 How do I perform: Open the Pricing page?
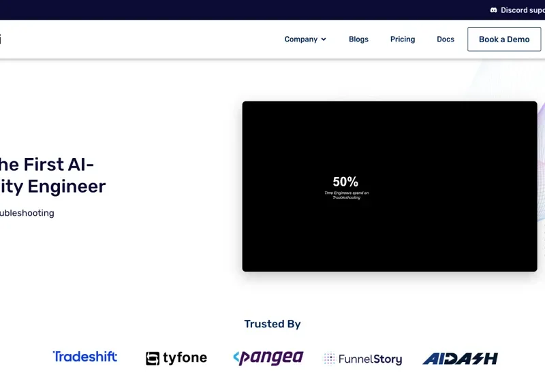[403, 39]
